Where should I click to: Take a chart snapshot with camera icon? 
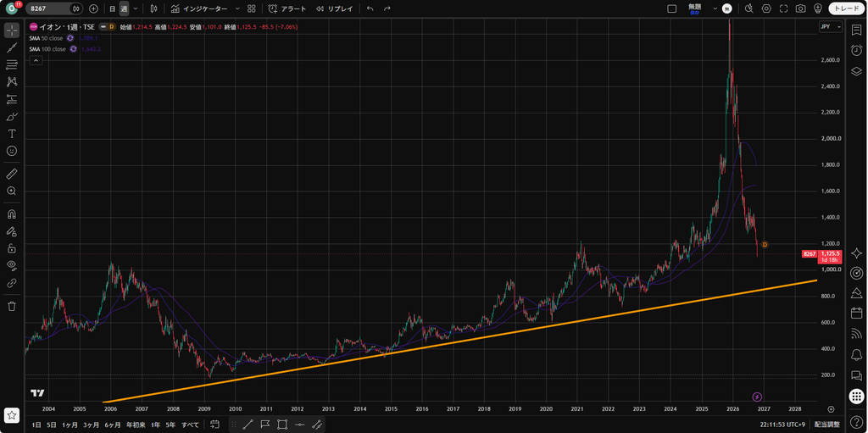(800, 8)
